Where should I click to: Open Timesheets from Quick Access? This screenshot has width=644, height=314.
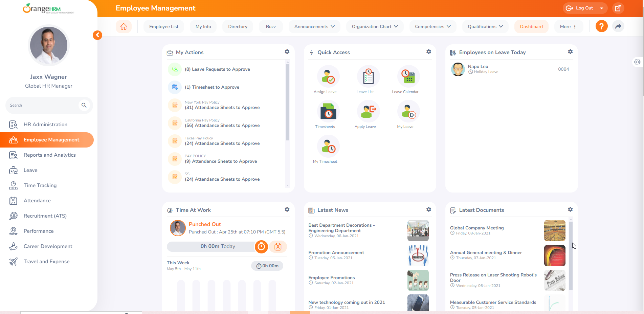click(x=328, y=112)
